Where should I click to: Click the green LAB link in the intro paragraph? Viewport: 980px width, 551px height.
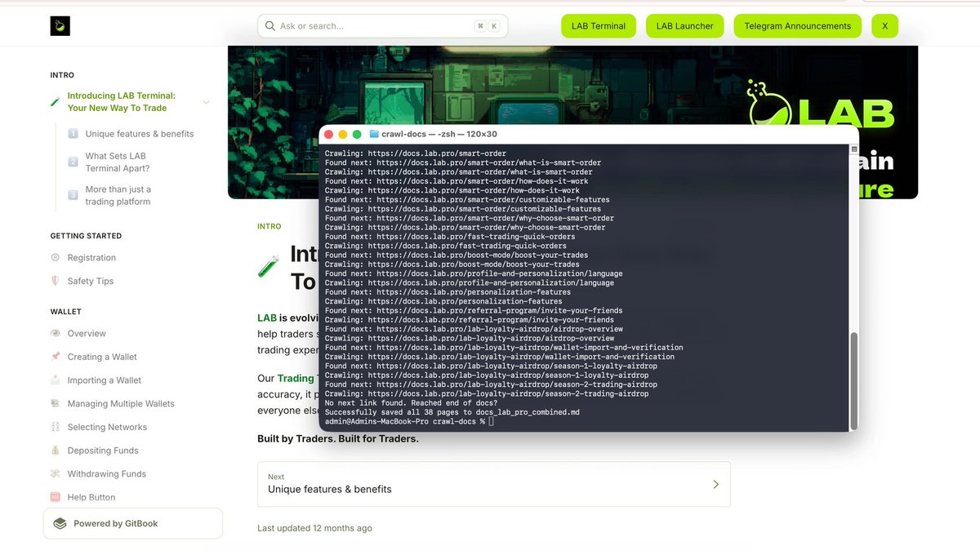pos(267,318)
